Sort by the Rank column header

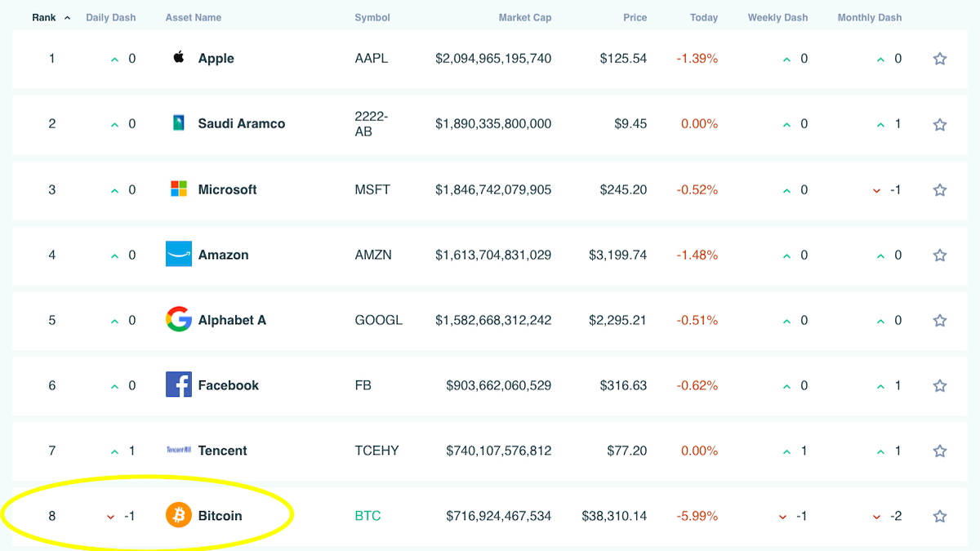point(45,17)
